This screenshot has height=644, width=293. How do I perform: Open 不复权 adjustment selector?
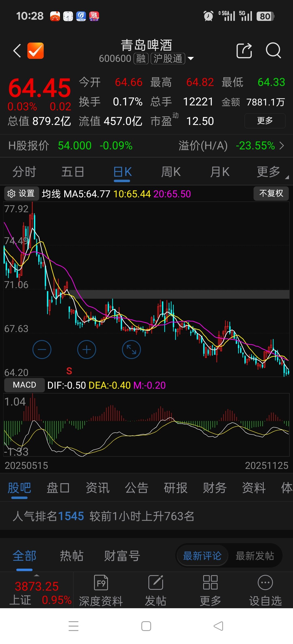click(x=271, y=193)
